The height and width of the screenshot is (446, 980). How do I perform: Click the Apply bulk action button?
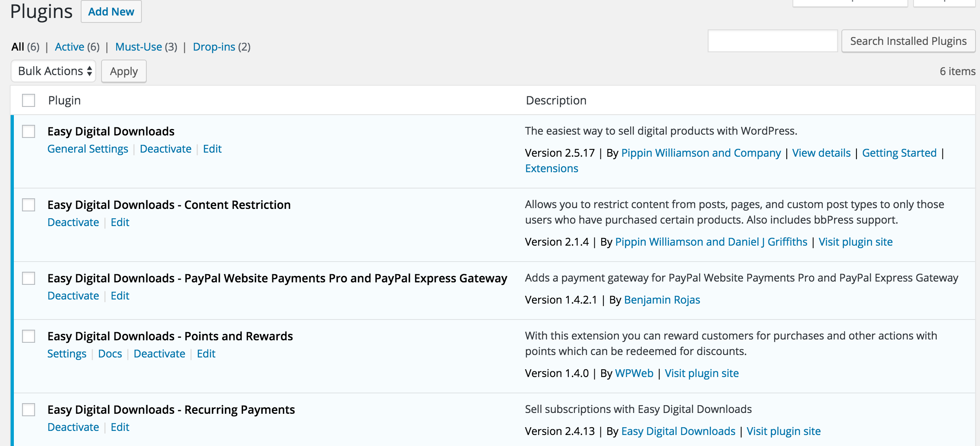pos(124,71)
